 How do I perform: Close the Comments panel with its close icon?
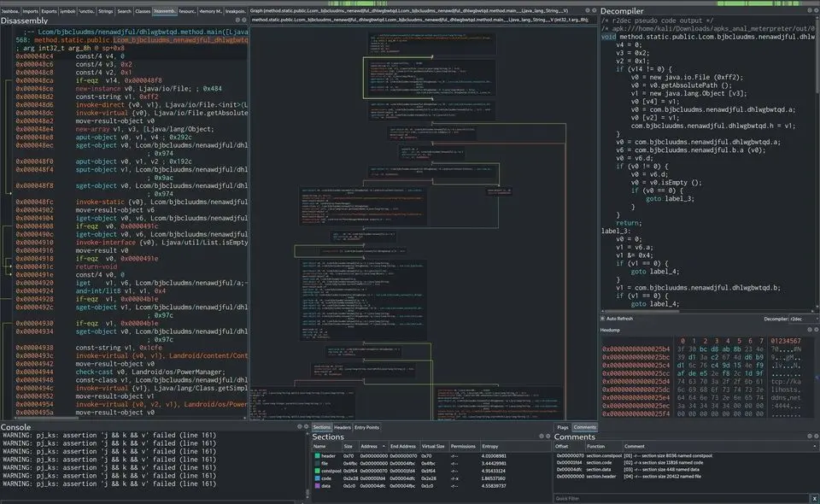tap(817, 436)
